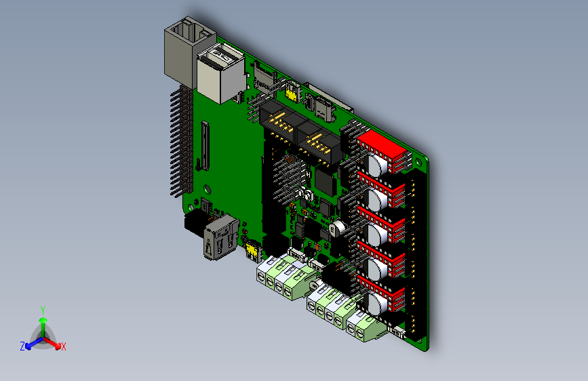
Task: Select the lowest silver capacitor on the stepper drivers
Action: pyautogui.click(x=376, y=303)
